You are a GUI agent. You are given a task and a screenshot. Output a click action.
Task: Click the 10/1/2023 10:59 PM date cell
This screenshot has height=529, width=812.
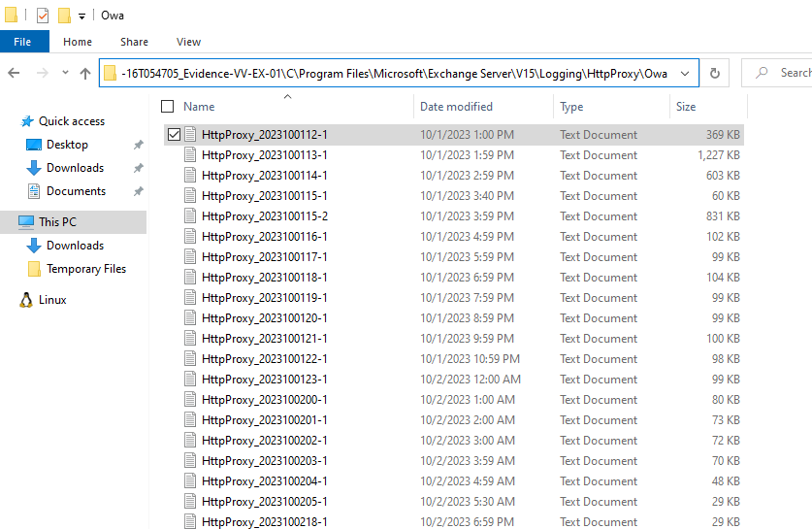470,359
